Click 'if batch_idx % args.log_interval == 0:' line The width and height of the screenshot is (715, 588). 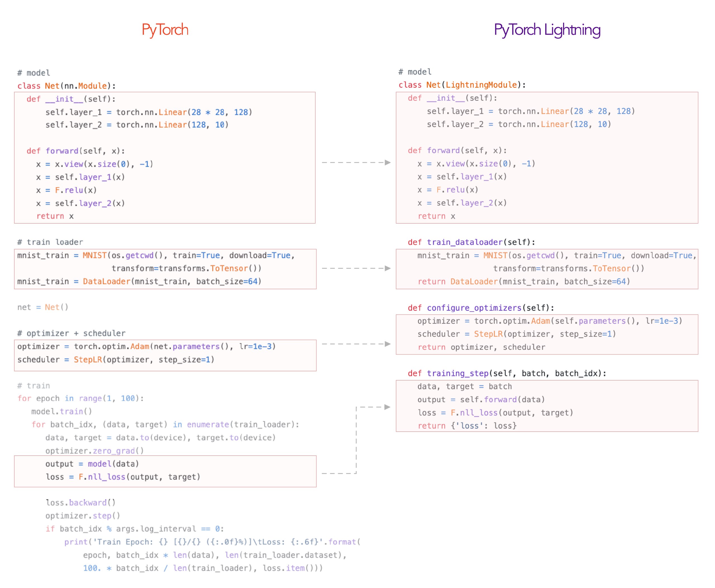pyautogui.click(x=135, y=529)
